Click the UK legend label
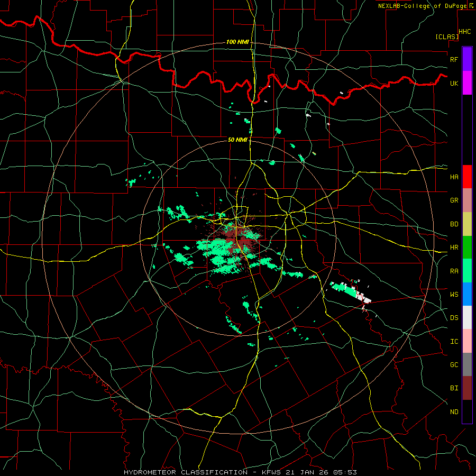The height and width of the screenshot is (476, 476). pos(454,83)
